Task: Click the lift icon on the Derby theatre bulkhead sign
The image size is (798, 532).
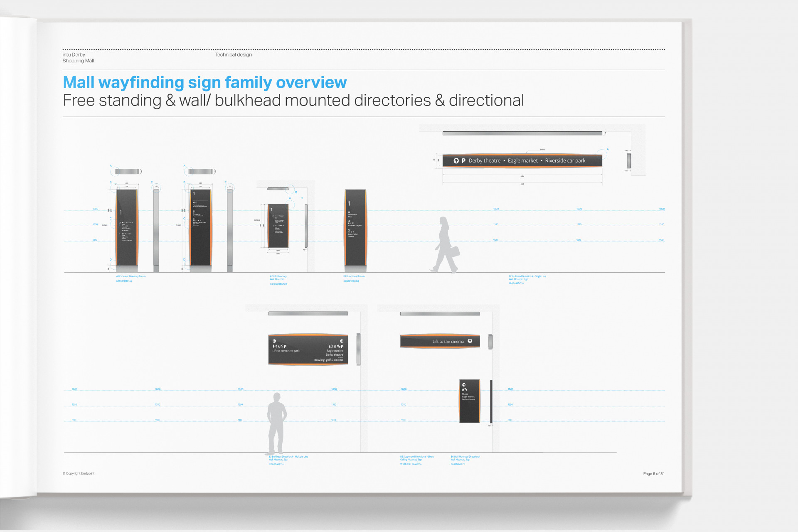Action: coord(456,161)
